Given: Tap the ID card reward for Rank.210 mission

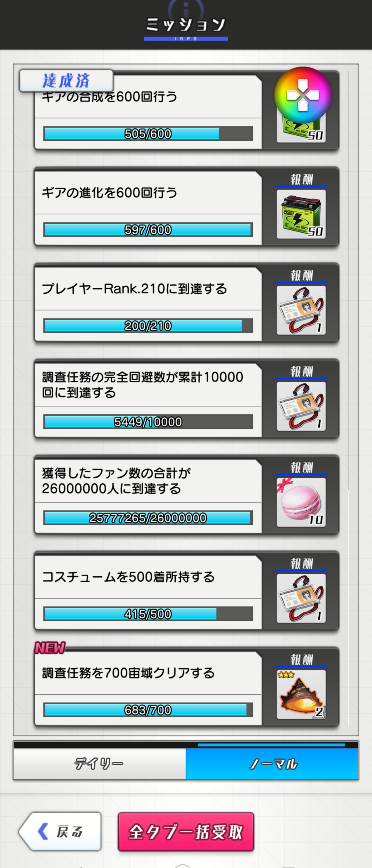Looking at the screenshot, I should (x=301, y=310).
